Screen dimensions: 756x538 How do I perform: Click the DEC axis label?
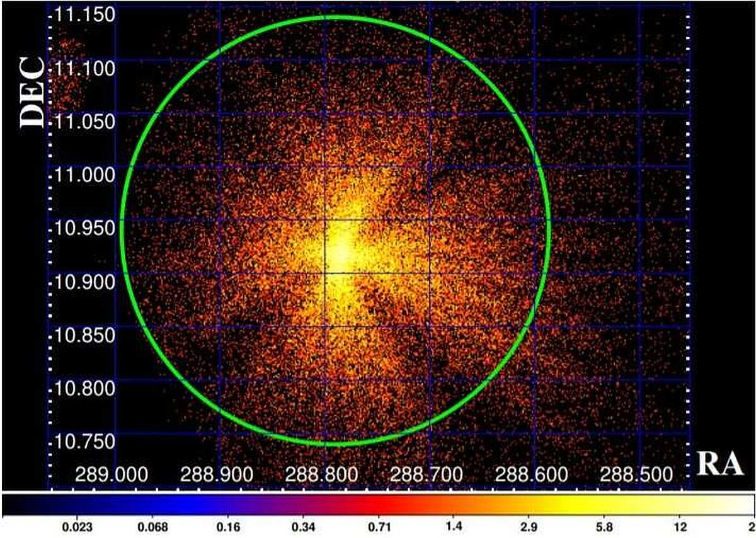[33, 92]
